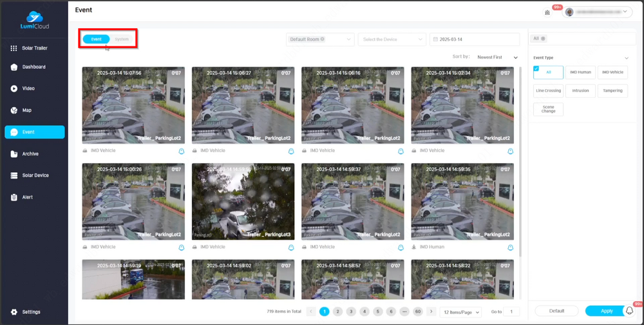644x325 pixels.
Task: Select the IMD Human event type
Action: pyautogui.click(x=580, y=72)
